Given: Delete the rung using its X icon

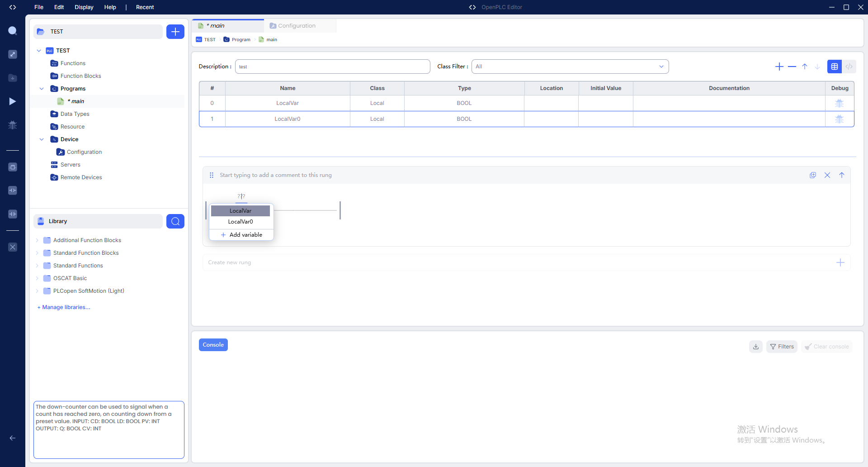Looking at the screenshot, I should coord(827,175).
